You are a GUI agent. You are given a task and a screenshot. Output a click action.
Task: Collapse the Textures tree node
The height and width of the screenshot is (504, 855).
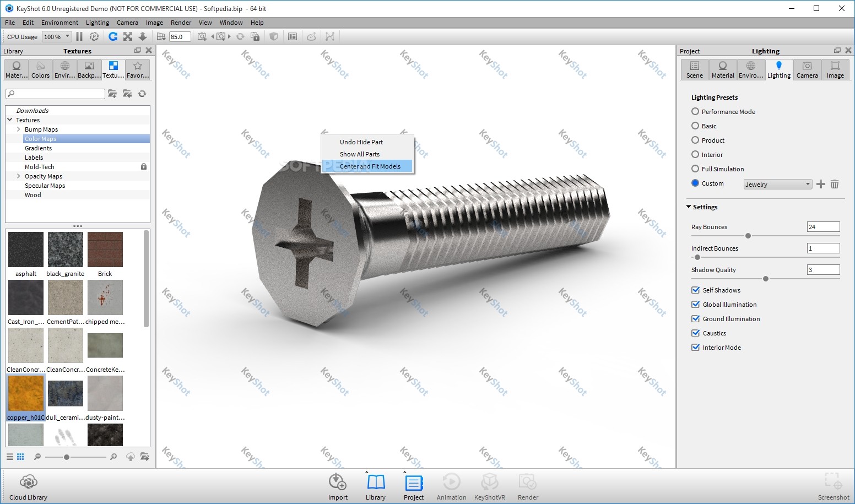(x=10, y=120)
